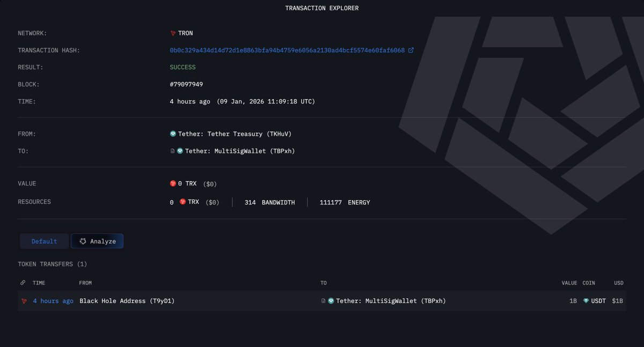Click USDT coin label in transfer row
644x347 pixels.
pyautogui.click(x=598, y=301)
